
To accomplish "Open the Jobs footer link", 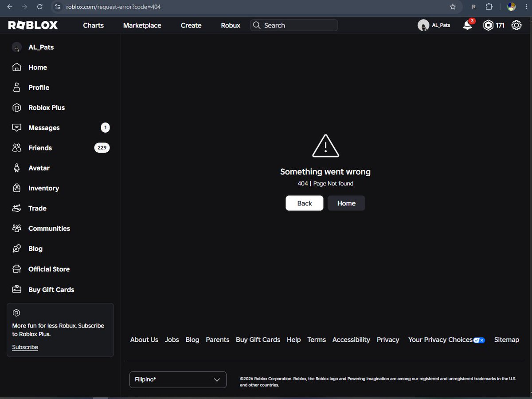I will point(172,340).
